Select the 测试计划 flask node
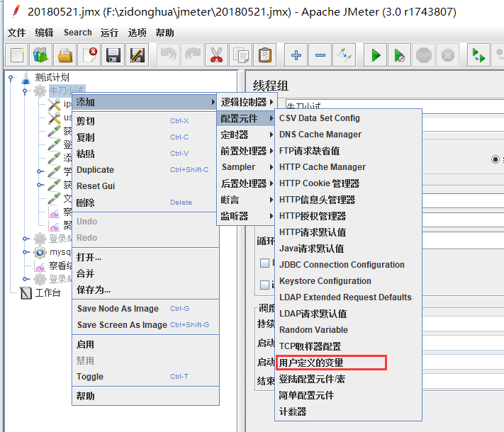Screen dimensions: 504x432 point(45,77)
